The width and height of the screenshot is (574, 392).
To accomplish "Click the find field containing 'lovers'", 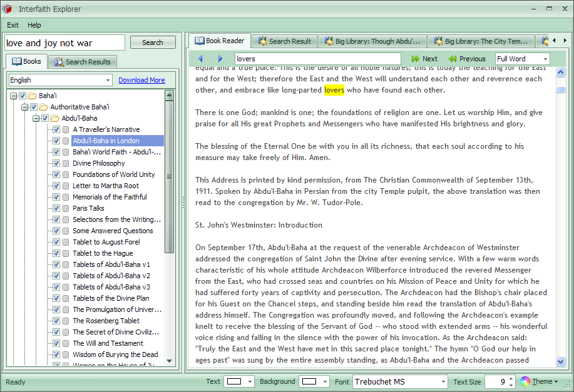I will pyautogui.click(x=317, y=59).
